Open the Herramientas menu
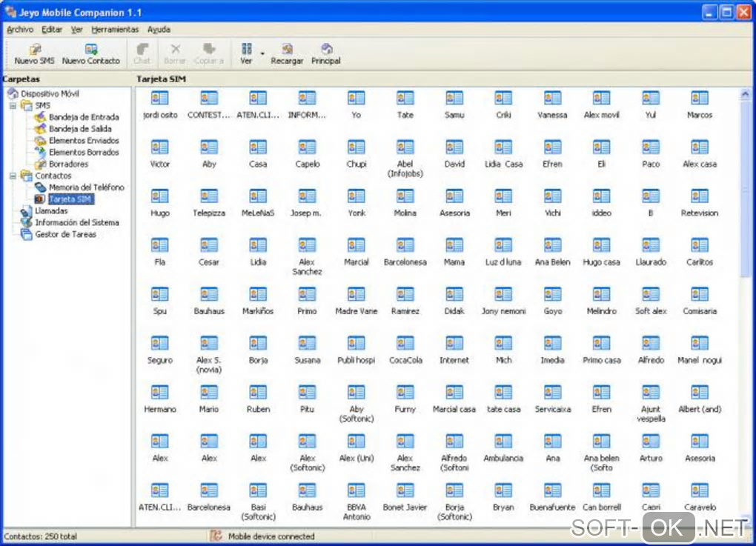The height and width of the screenshot is (546, 756). 115,30
